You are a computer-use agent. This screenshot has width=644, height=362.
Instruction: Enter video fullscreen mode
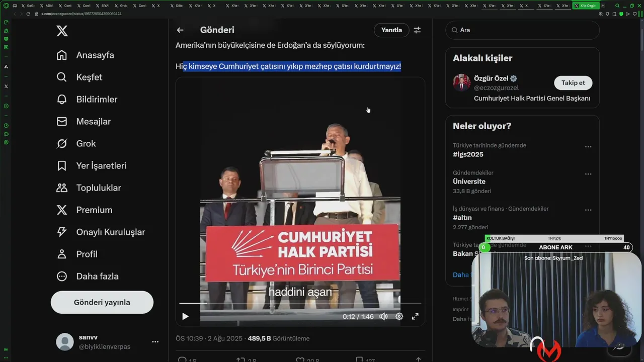[x=415, y=316]
